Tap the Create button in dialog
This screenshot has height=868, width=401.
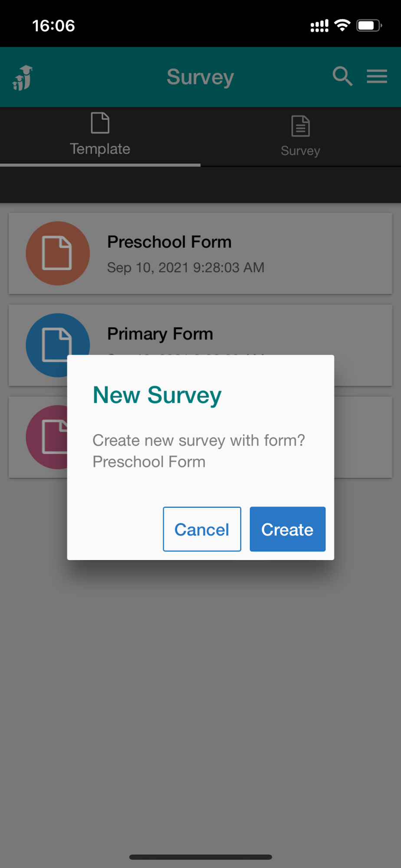tap(287, 529)
